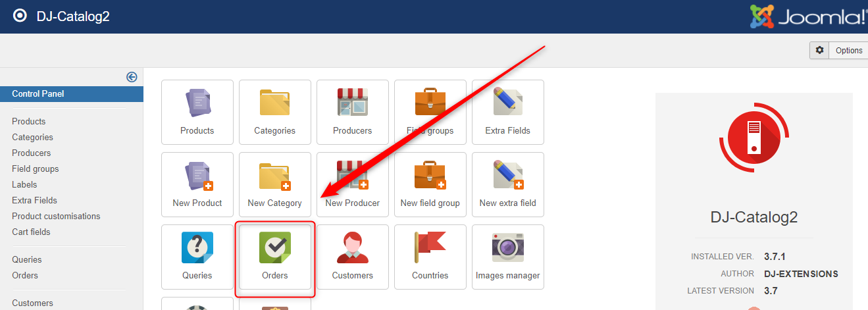Open the Customers tile

coord(353,257)
